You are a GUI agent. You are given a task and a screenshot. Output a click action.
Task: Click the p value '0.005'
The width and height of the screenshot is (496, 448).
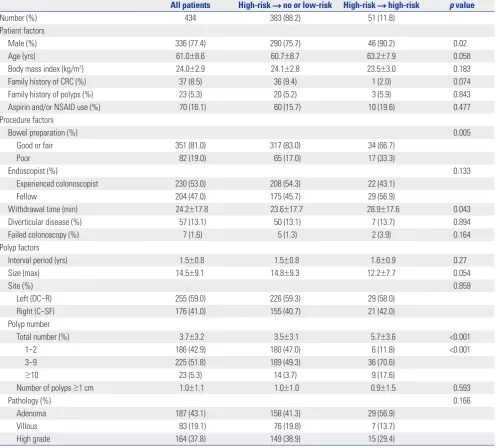click(462, 133)
